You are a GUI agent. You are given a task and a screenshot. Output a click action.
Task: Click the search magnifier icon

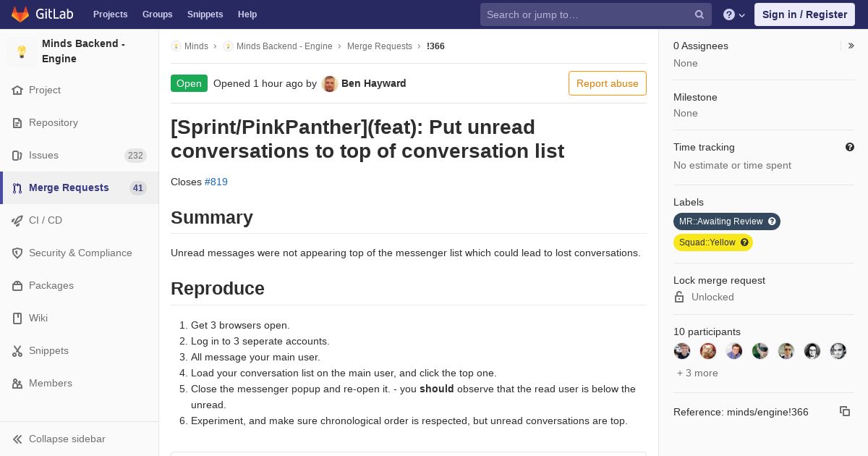[699, 14]
